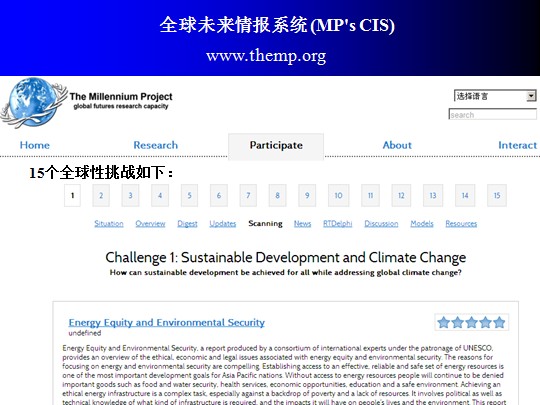The image size is (540, 405).
Task: Select challenge number 14 box
Action: pyautogui.click(x=465, y=195)
